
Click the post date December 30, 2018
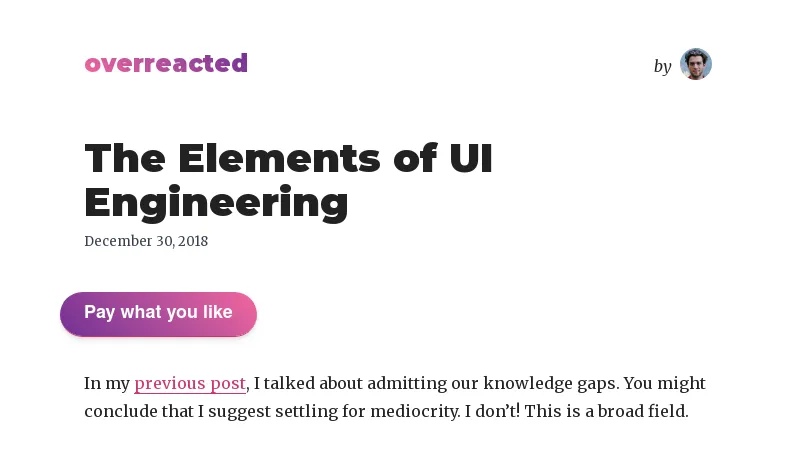146,241
